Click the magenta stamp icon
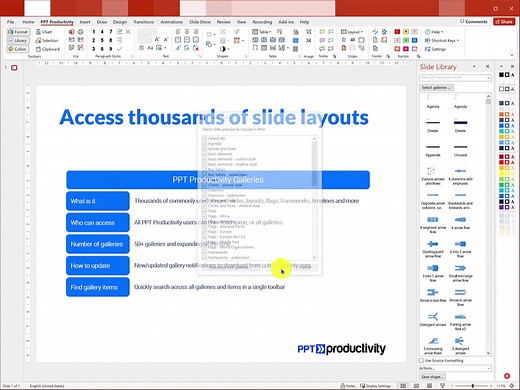520x390 pixels. (x=406, y=49)
